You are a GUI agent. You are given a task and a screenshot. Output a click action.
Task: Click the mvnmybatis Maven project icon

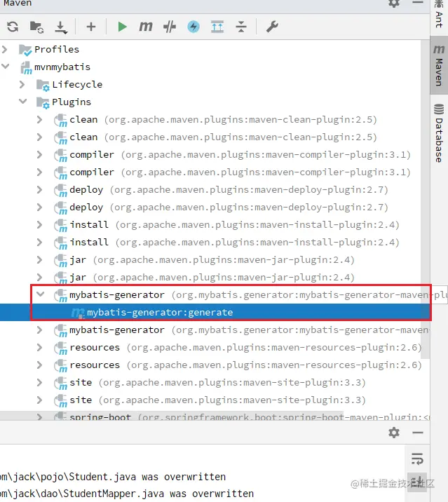(x=26, y=67)
